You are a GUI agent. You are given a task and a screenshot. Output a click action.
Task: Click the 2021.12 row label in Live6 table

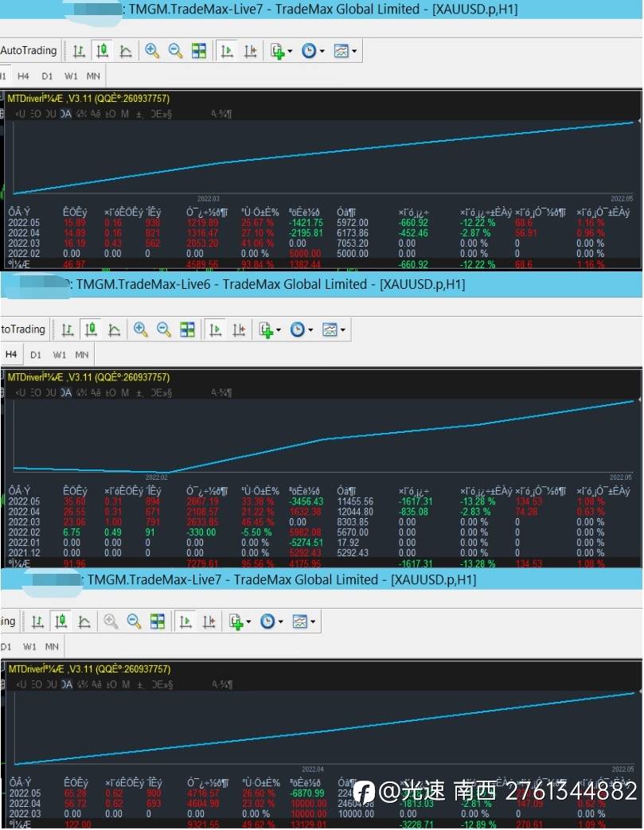coord(24,553)
